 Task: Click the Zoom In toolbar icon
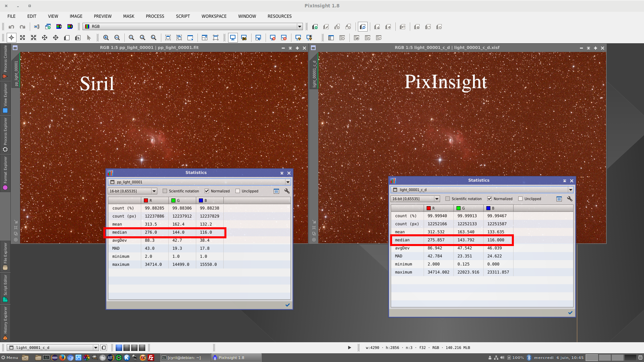click(x=106, y=38)
